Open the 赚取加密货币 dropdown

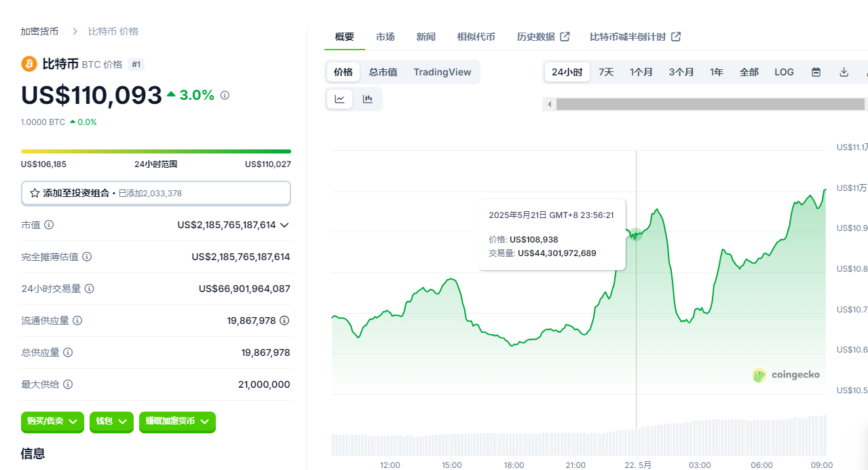pos(177,421)
